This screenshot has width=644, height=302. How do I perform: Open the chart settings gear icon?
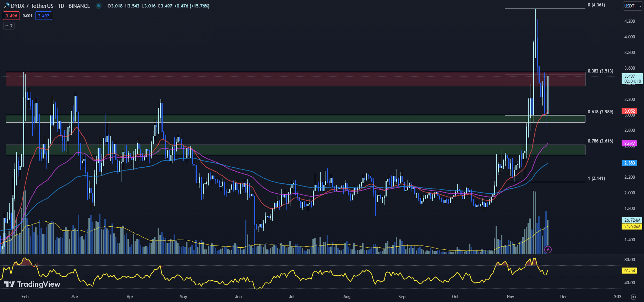(x=633, y=297)
